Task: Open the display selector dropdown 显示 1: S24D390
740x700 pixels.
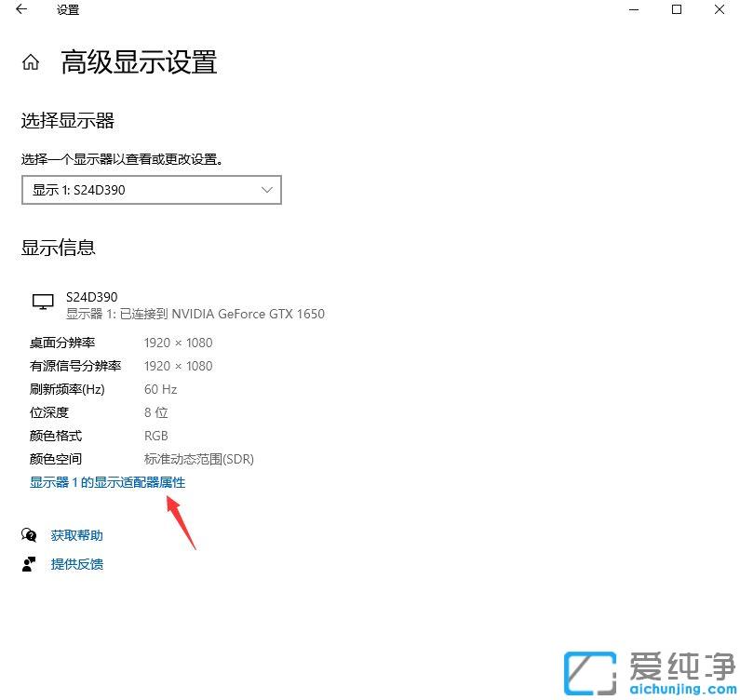Action: 152,190
